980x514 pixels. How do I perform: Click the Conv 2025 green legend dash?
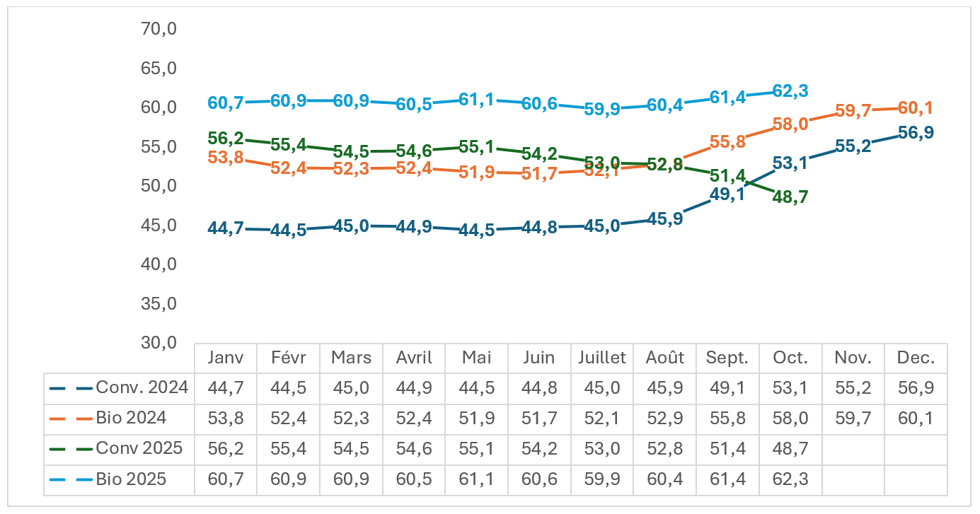pyautogui.click(x=71, y=449)
